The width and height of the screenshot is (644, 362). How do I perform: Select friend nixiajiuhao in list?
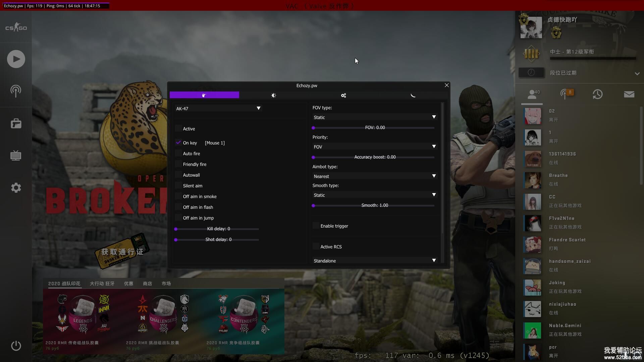coord(580,309)
